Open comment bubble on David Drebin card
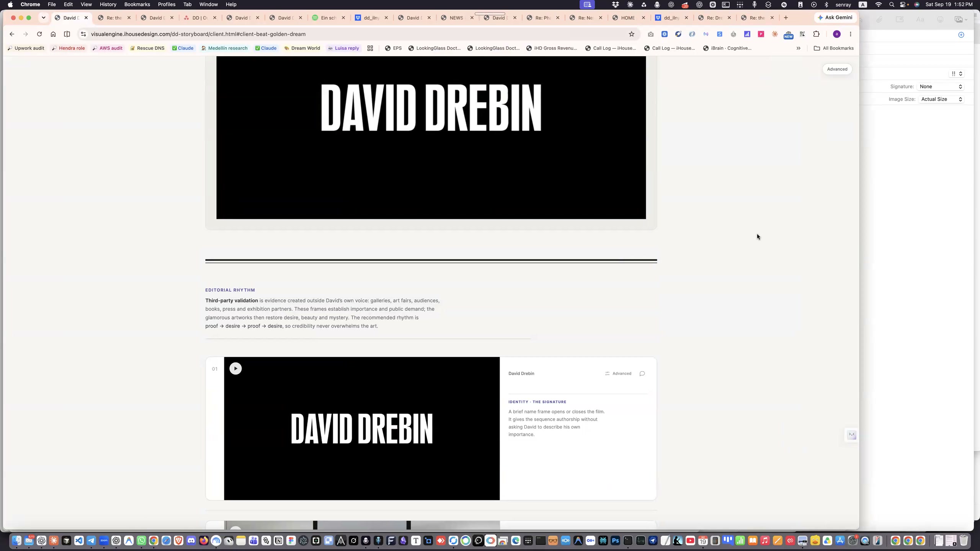Image resolution: width=980 pixels, height=551 pixels. [642, 373]
